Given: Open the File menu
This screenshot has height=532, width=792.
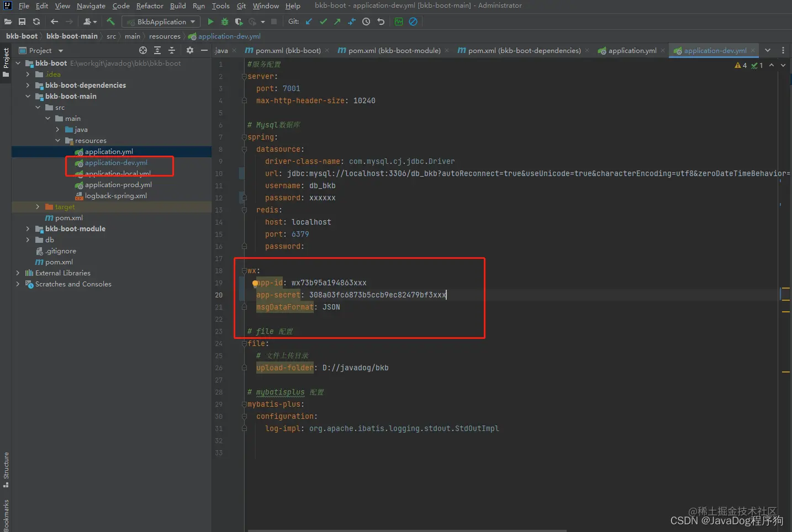Looking at the screenshot, I should coord(24,6).
